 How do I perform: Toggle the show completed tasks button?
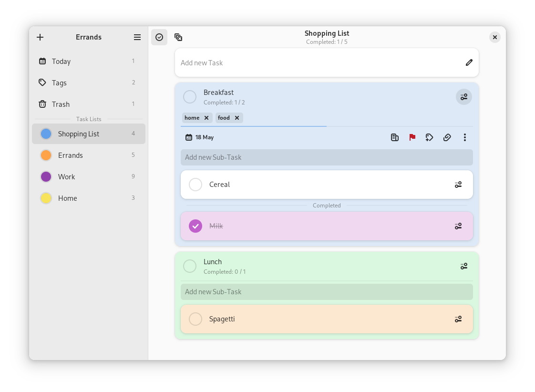click(159, 37)
